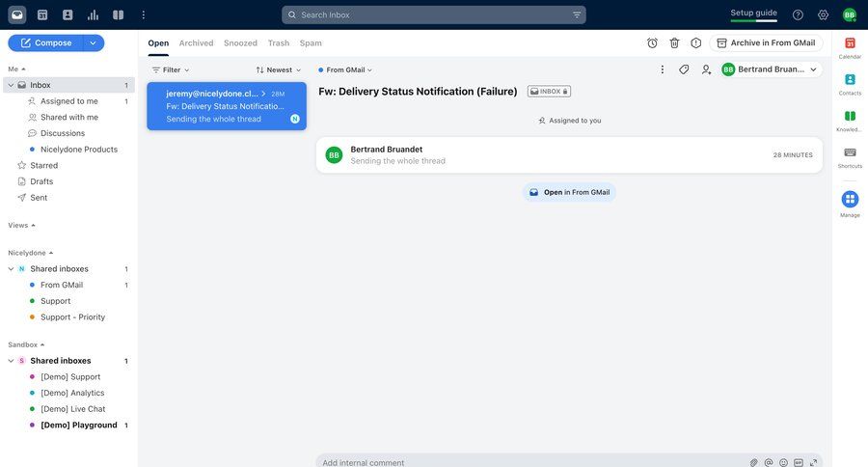Open Contacts in right sidebar
The height and width of the screenshot is (467, 868).
(x=850, y=84)
